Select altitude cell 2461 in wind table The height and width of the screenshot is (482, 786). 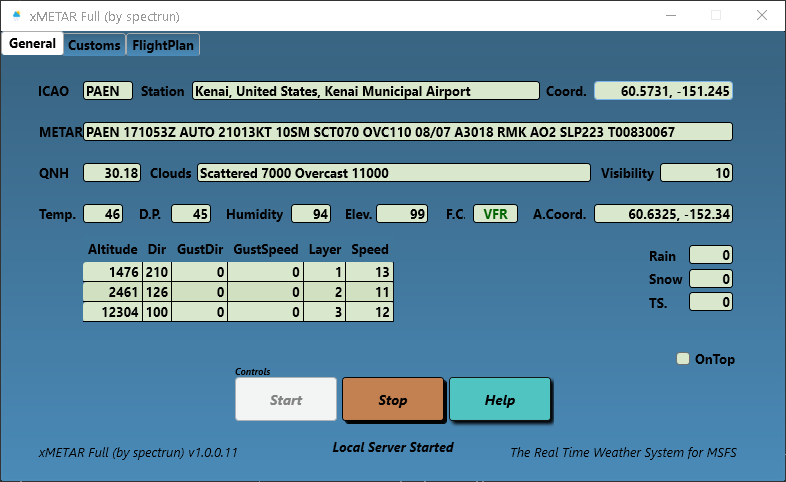coord(113,292)
